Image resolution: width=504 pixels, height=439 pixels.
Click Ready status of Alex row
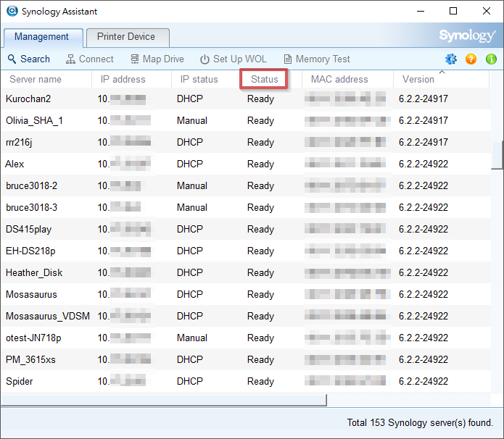click(x=260, y=164)
